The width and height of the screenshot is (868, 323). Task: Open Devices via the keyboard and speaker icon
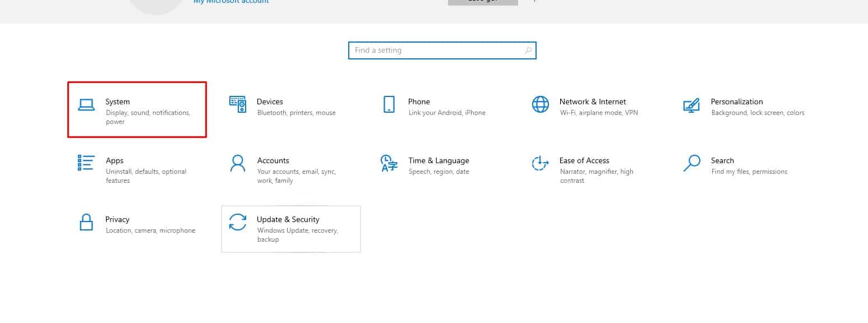click(x=238, y=104)
